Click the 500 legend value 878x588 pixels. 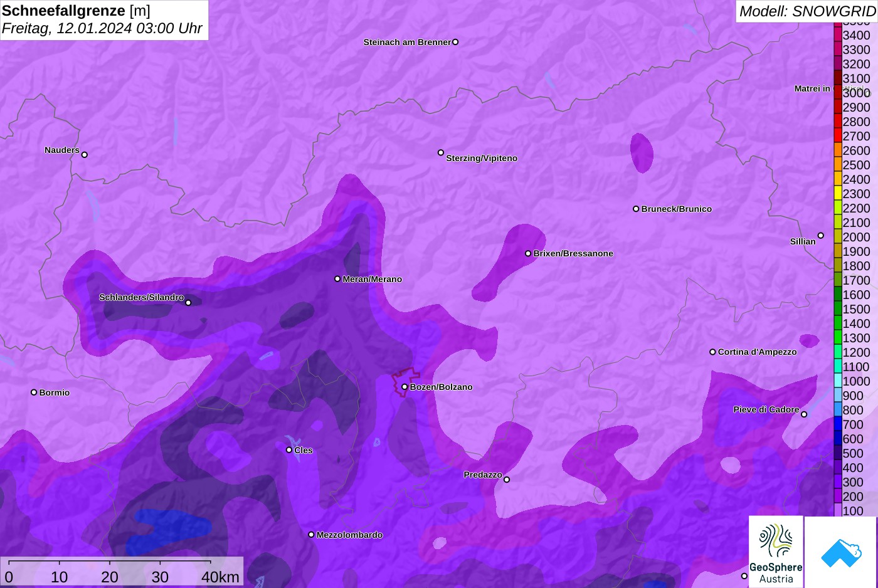pos(853,453)
